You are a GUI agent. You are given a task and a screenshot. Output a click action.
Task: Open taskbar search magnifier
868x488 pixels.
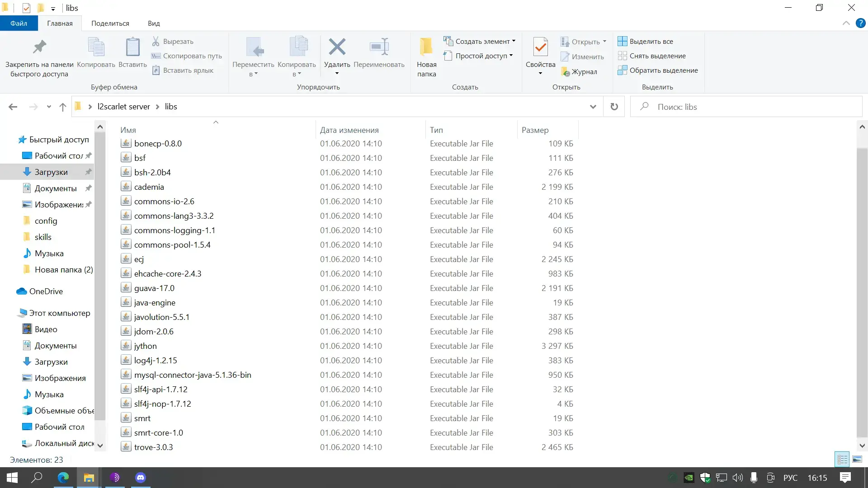(37, 478)
